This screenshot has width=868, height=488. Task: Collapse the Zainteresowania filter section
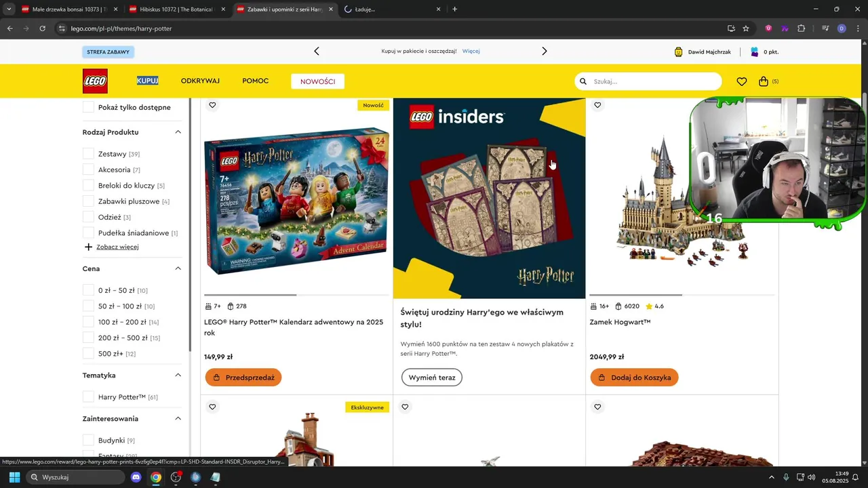pyautogui.click(x=178, y=418)
